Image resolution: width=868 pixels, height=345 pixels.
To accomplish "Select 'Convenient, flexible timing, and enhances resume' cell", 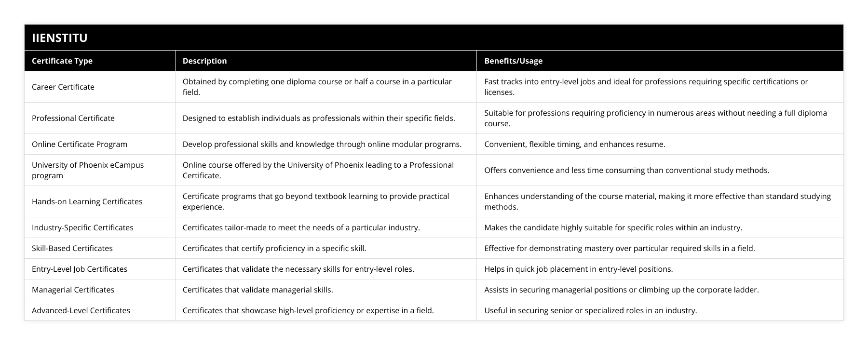I will pyautogui.click(x=574, y=144).
